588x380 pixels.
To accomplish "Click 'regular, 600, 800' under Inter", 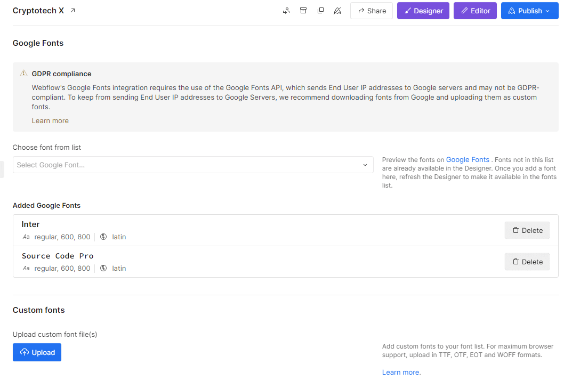I will (62, 237).
